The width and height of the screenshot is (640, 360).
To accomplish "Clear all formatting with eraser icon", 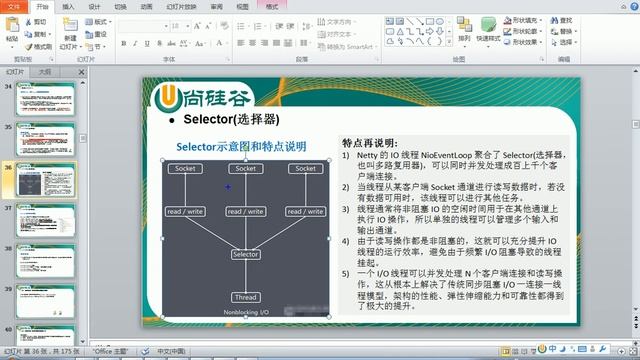I will (x=224, y=26).
